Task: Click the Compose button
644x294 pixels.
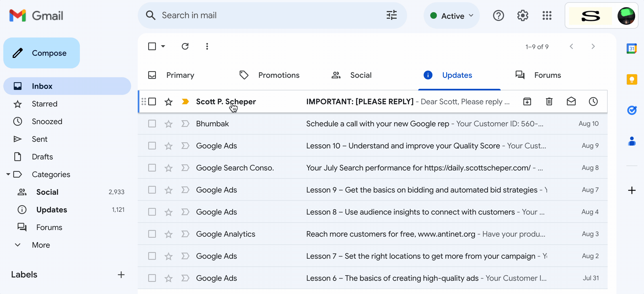Action: coord(42,53)
